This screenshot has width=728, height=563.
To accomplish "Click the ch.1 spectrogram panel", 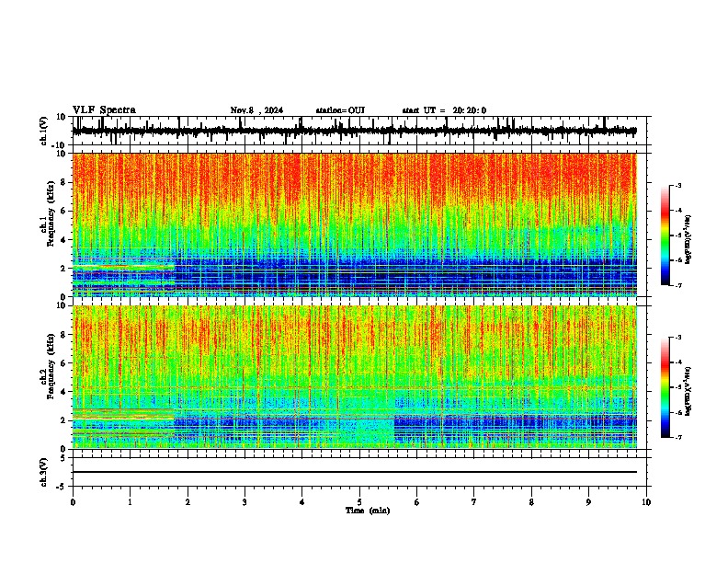I will click(355, 224).
